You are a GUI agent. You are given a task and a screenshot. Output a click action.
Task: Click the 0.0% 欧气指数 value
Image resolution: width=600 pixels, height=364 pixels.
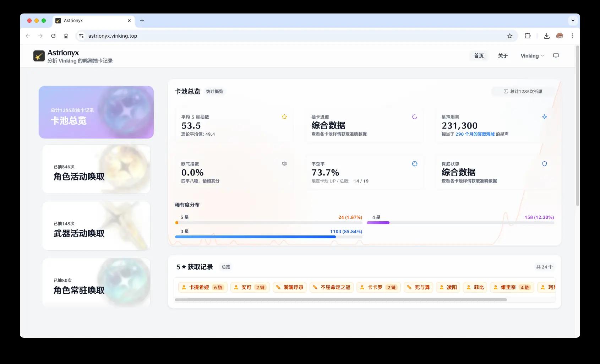(192, 173)
